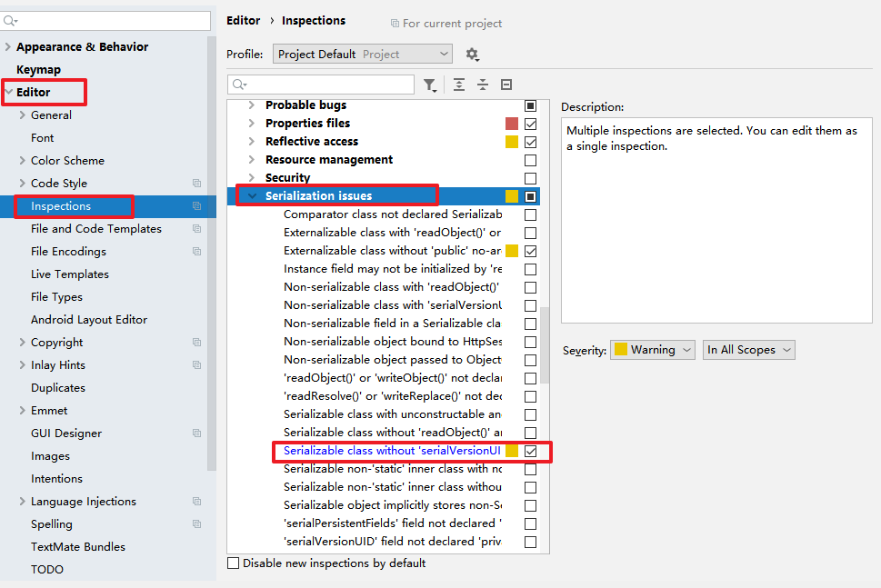Expand the Probable bugs inspection group

pos(252,105)
